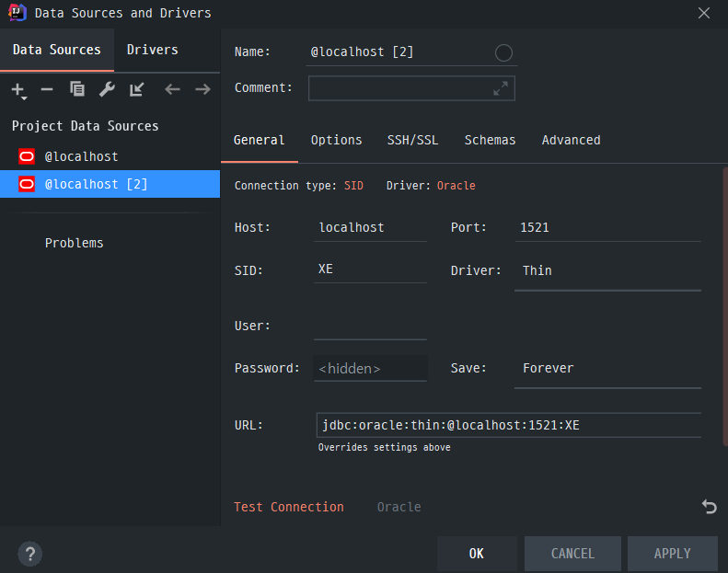Open help with question mark button
This screenshot has height=573, width=728.
pos(30,554)
